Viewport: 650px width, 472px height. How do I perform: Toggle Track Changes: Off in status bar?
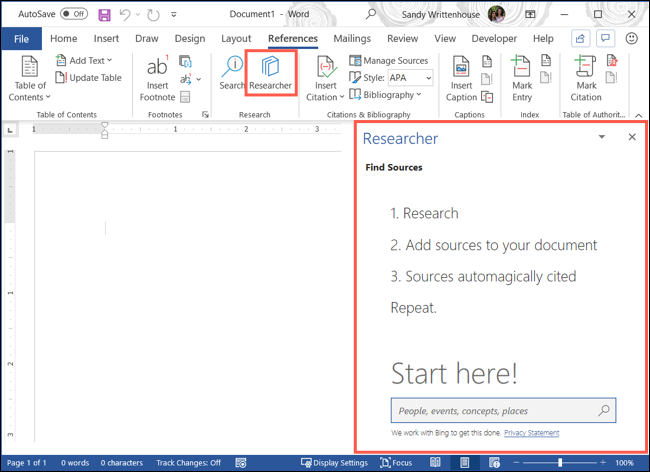(188, 463)
